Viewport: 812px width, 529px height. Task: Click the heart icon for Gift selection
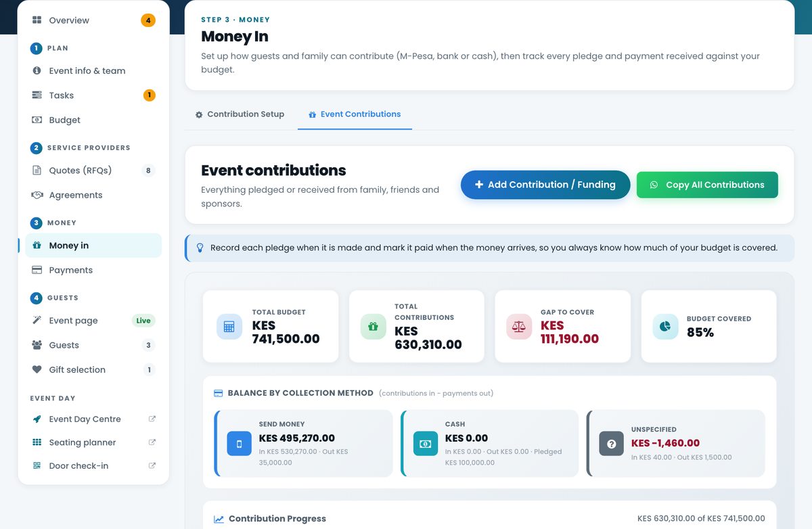pos(37,369)
